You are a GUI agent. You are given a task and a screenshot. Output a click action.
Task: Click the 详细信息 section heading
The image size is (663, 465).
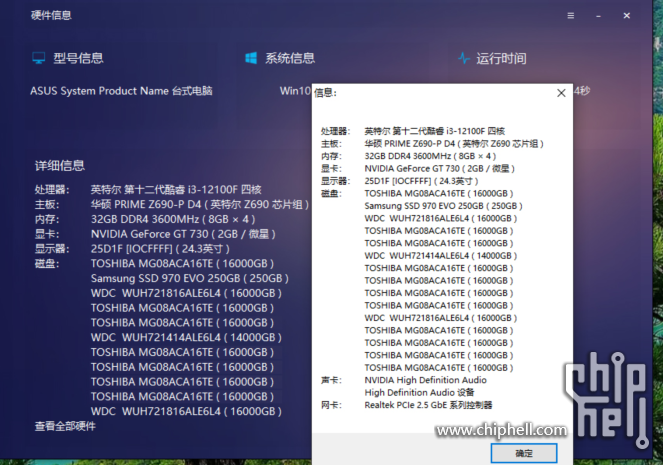[60, 165]
